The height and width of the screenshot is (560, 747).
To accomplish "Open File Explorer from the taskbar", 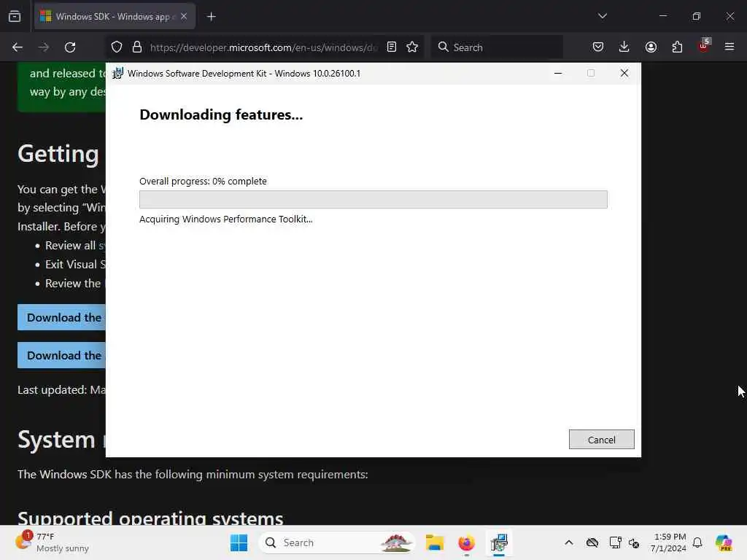I will click(x=435, y=542).
